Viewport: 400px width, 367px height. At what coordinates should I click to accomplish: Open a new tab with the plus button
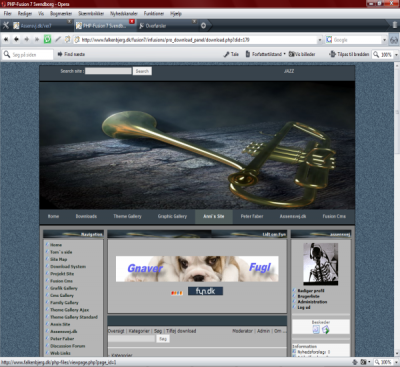click(x=203, y=25)
